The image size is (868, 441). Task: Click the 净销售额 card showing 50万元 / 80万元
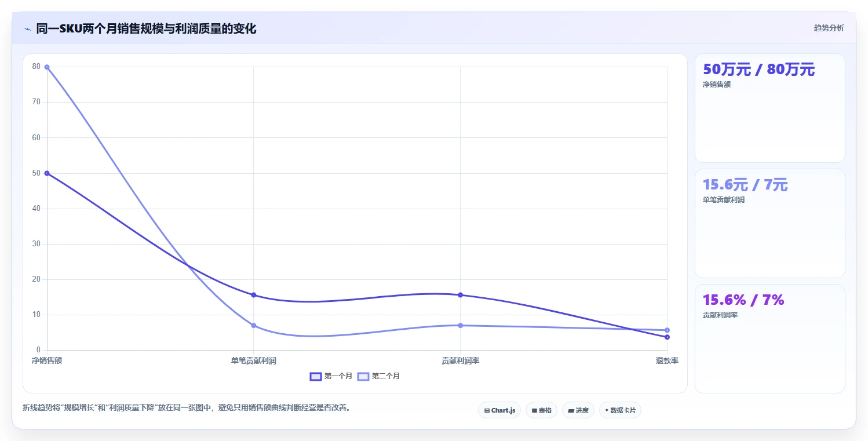tap(769, 108)
